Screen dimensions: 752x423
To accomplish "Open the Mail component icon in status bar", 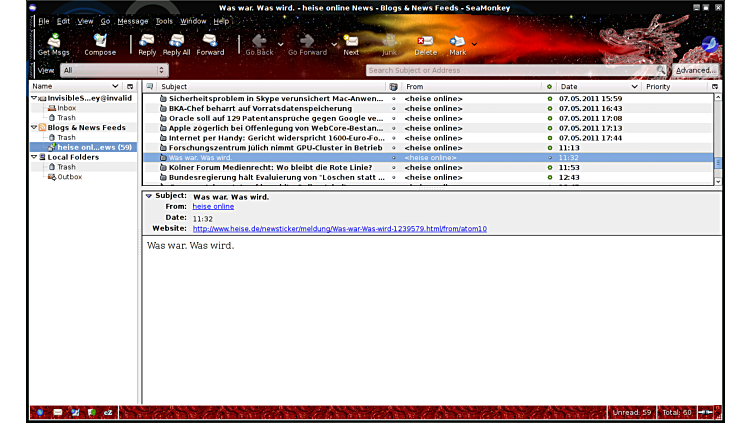I will 58,412.
